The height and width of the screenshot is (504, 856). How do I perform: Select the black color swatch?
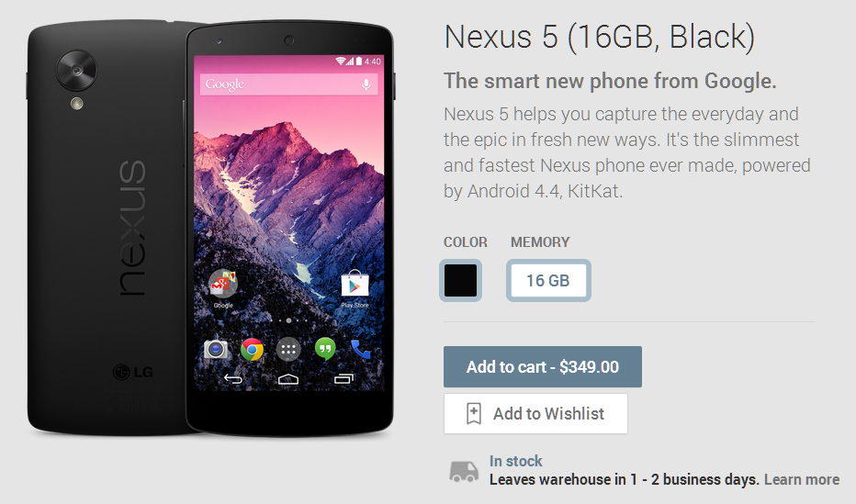click(460, 280)
